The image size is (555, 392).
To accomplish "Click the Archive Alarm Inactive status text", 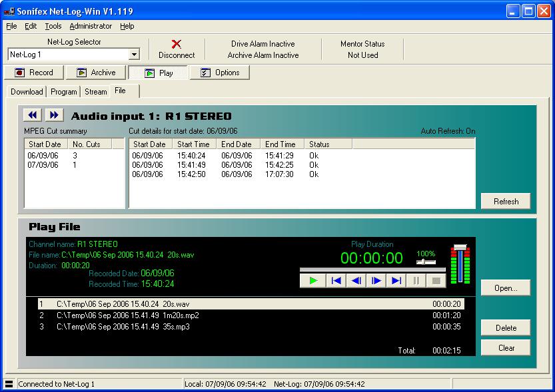I will 263,55.
